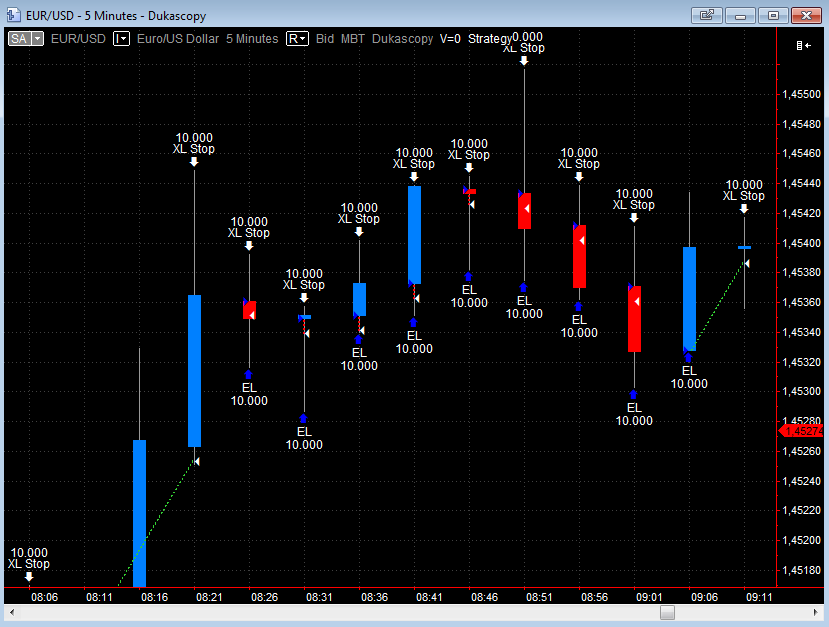
Task: Click the XL Stop arrow above the 09:01 candle
Action: 634,217
